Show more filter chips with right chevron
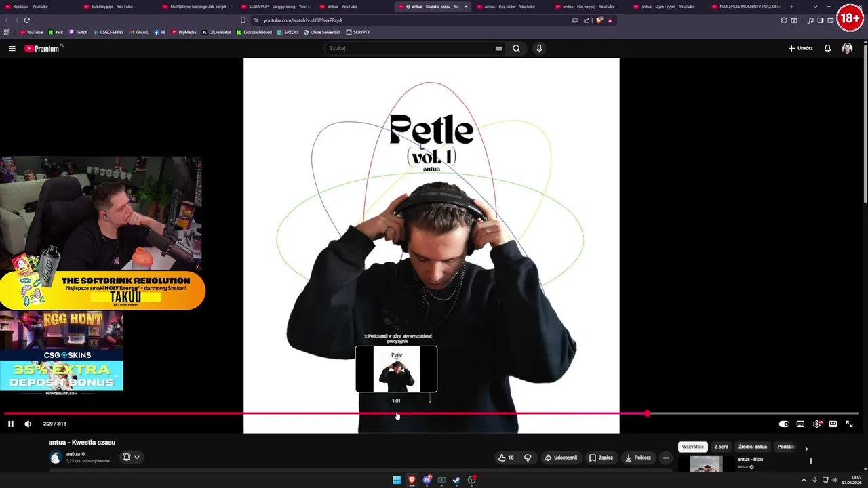Image resolution: width=868 pixels, height=488 pixels. [x=806, y=448]
